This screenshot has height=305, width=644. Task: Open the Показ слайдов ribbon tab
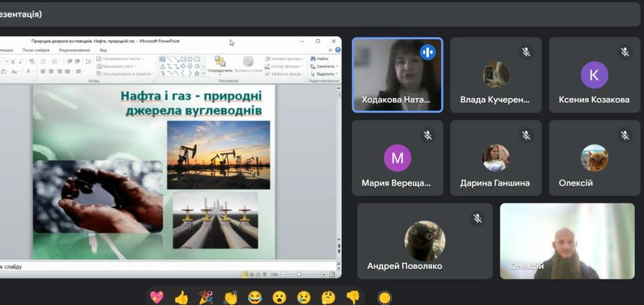[x=36, y=50]
